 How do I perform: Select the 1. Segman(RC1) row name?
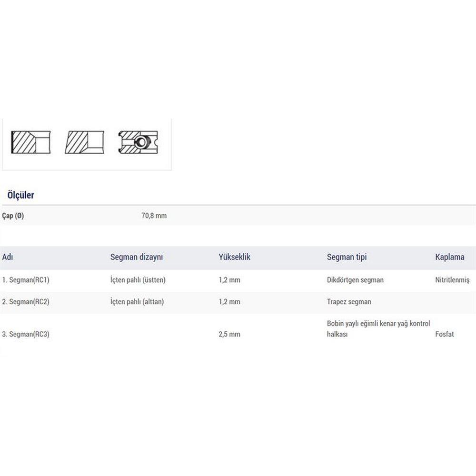[x=26, y=280]
